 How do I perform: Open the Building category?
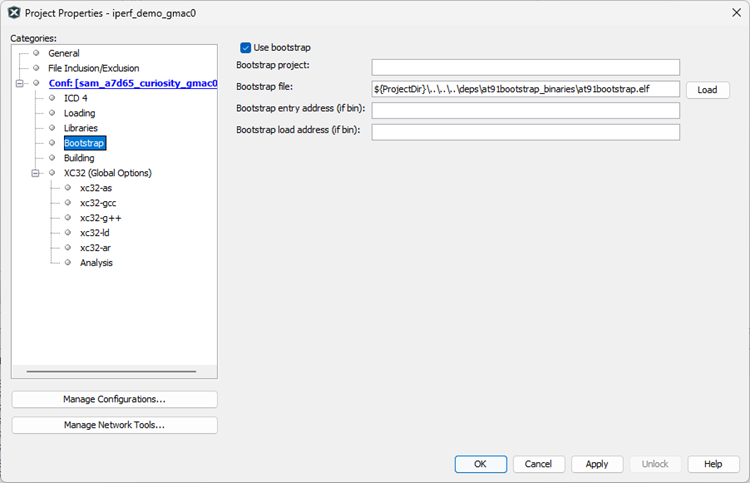pyautogui.click(x=79, y=158)
